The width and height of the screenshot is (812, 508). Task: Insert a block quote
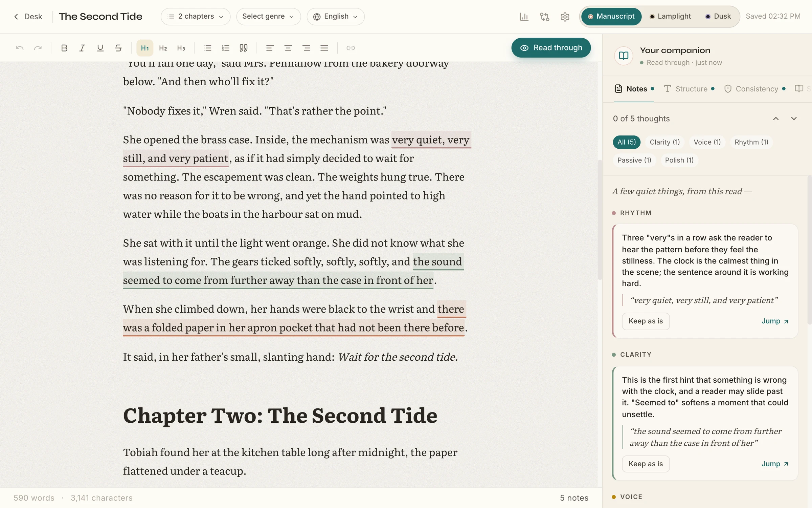(244, 48)
